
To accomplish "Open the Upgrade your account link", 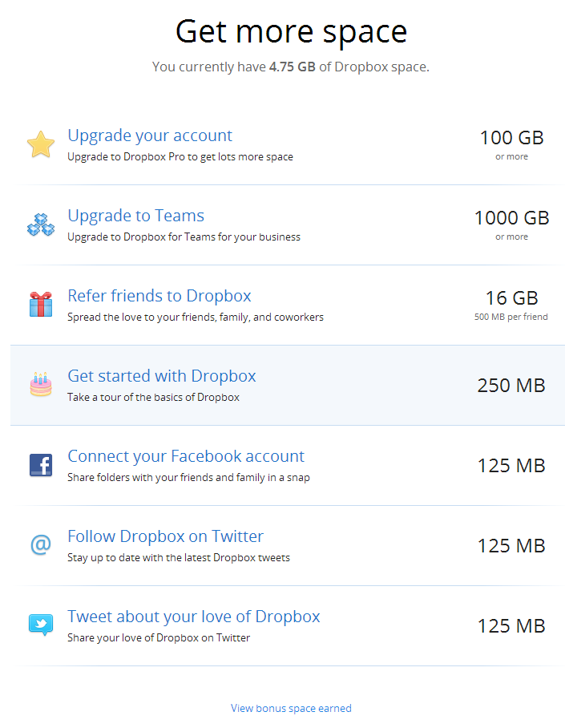I will pos(150,135).
